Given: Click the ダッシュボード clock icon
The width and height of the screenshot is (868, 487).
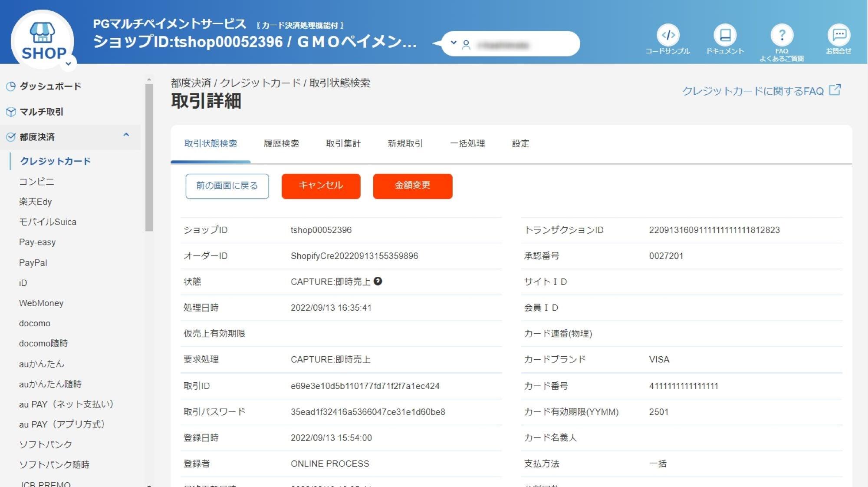Looking at the screenshot, I should point(11,86).
